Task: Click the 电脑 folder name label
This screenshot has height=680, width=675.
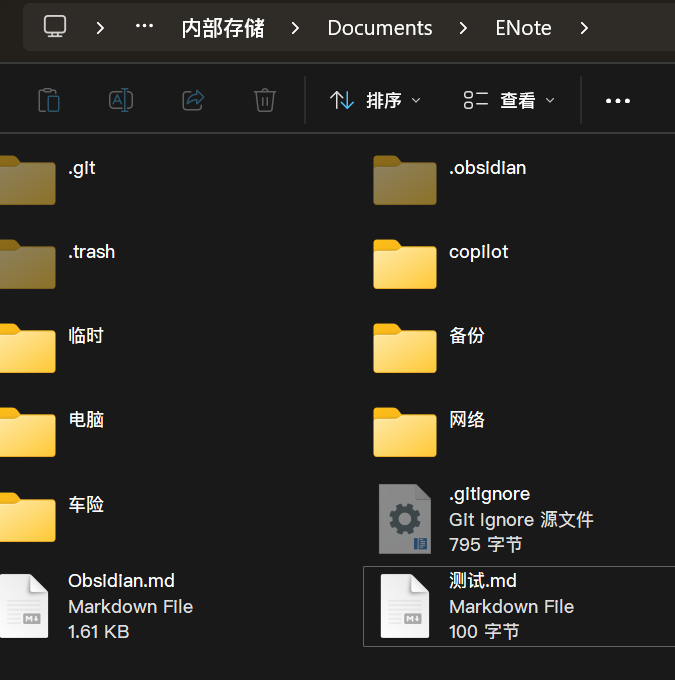Action: (86, 420)
